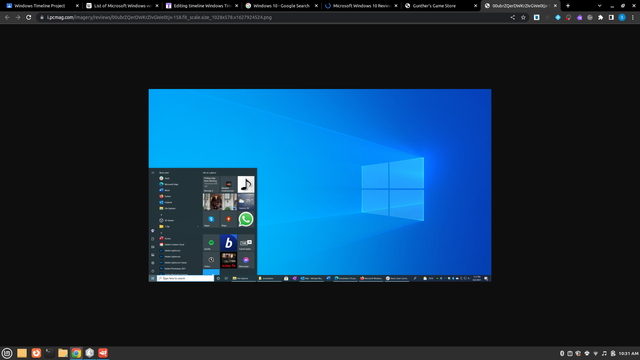The height and width of the screenshot is (360, 640).
Task: Toggle the Chrome side panel
Action: pyautogui.click(x=611, y=18)
